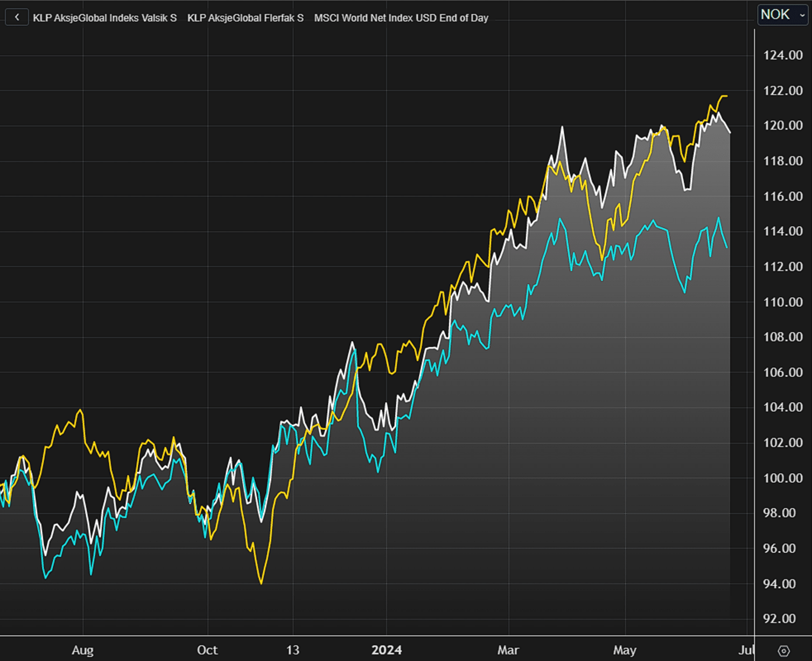812x661 pixels.
Task: Open chart settings gear icon
Action: [783, 651]
